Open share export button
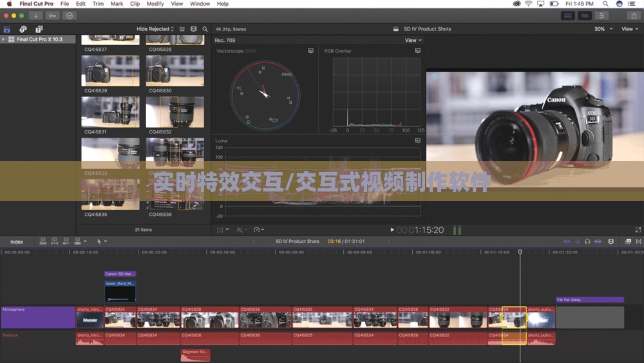 [634, 15]
